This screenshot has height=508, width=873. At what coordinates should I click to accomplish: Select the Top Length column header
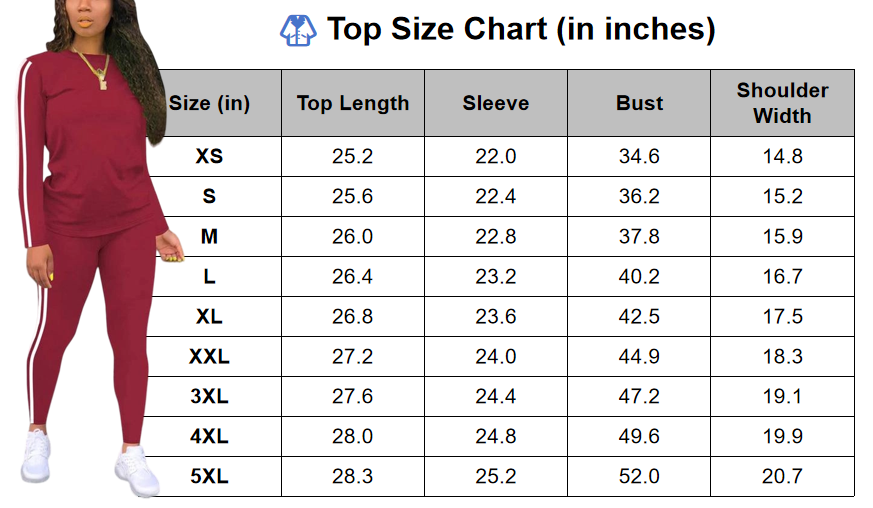coord(353,103)
